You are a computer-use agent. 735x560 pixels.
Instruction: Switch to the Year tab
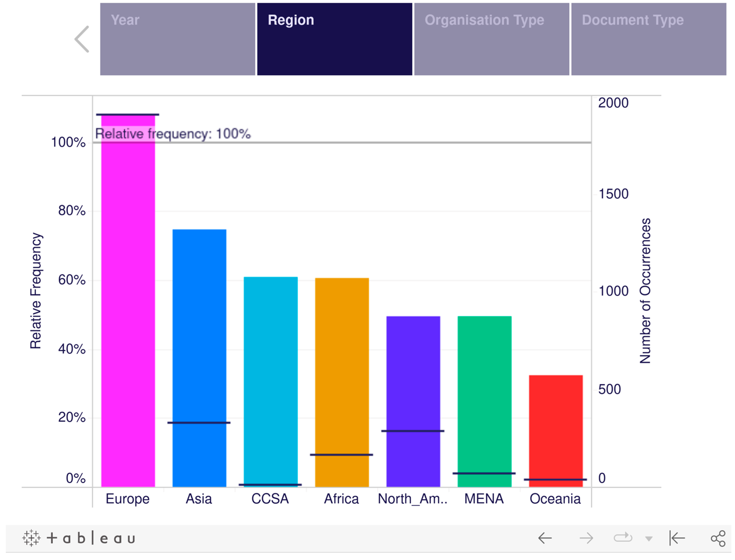177,39
